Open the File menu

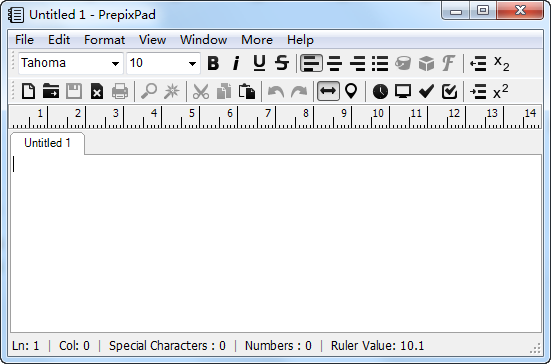(x=24, y=40)
